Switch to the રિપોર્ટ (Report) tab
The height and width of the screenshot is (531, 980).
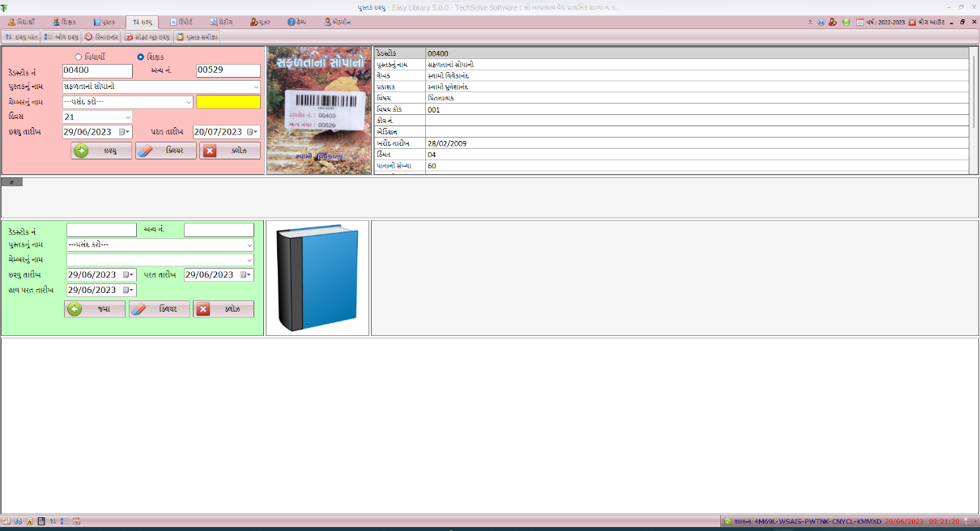[180, 22]
